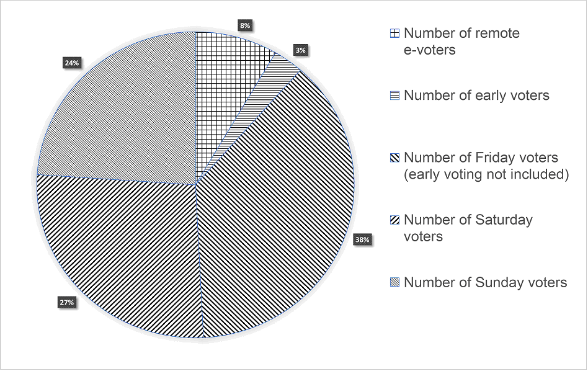Select the 'Number of remote e-voters' legend text

point(461,42)
